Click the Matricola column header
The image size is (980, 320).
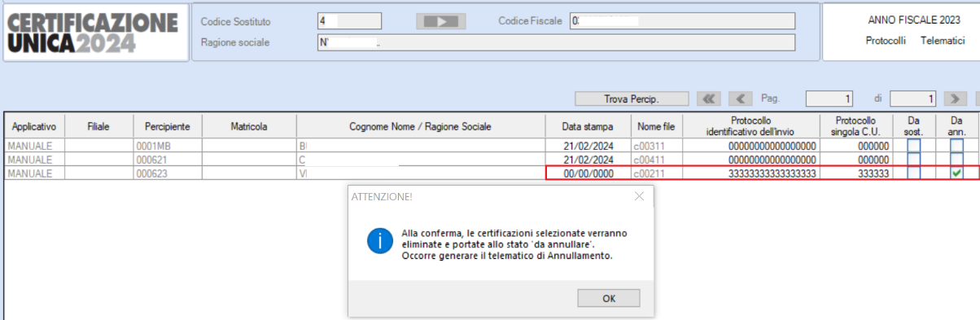click(248, 126)
